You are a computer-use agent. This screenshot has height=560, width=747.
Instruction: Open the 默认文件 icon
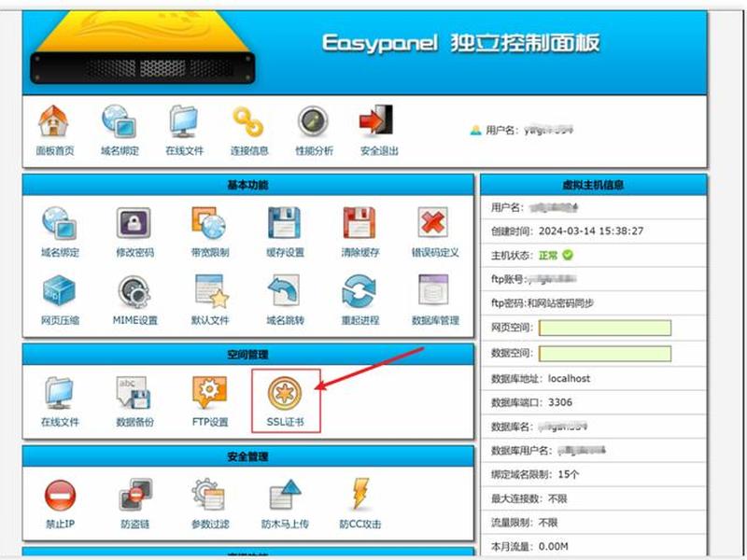(212, 291)
